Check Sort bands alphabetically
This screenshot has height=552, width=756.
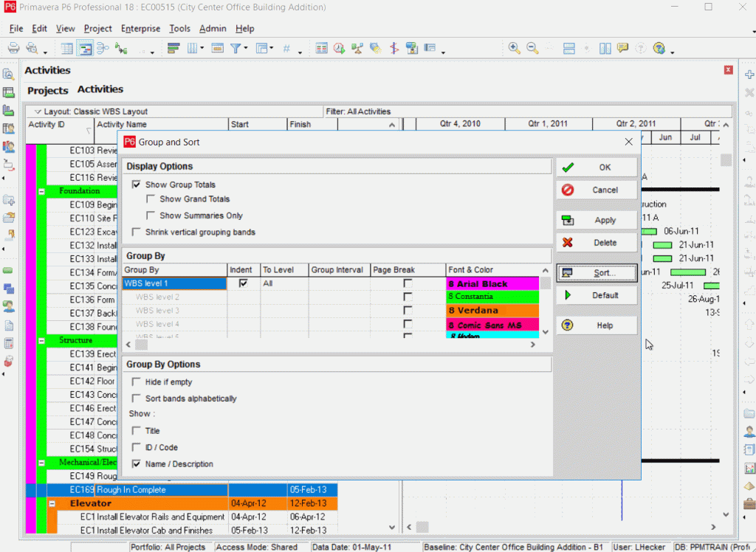(137, 399)
